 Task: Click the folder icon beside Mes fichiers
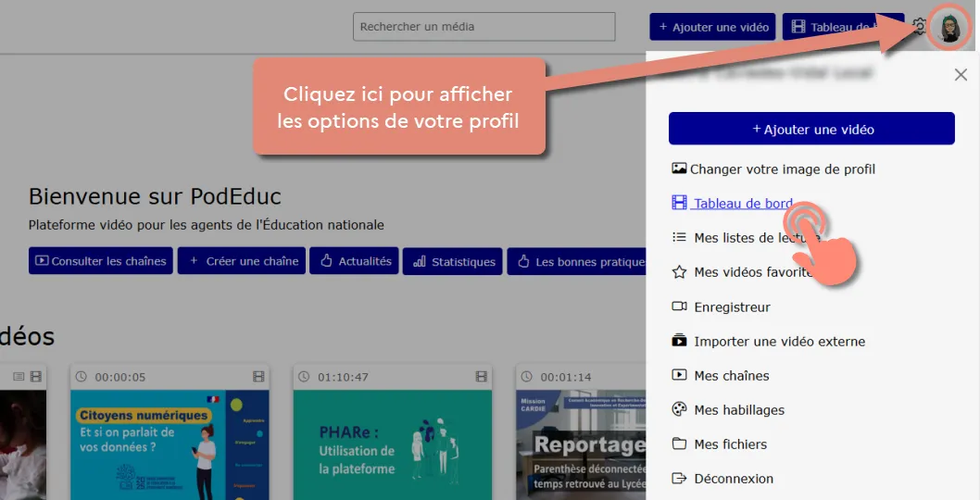(679, 444)
